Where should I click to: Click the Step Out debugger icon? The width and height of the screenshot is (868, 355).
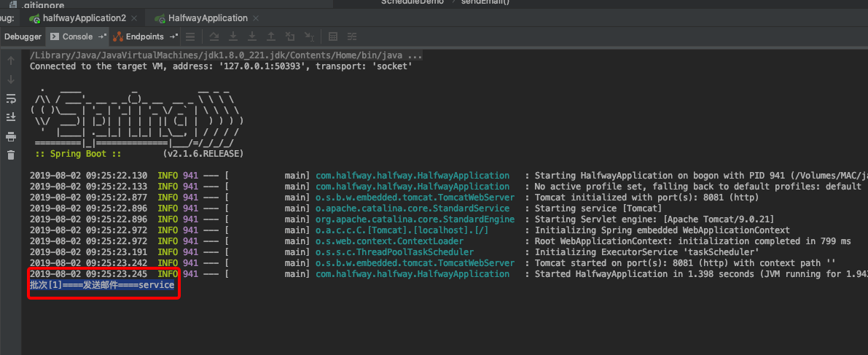tap(271, 36)
